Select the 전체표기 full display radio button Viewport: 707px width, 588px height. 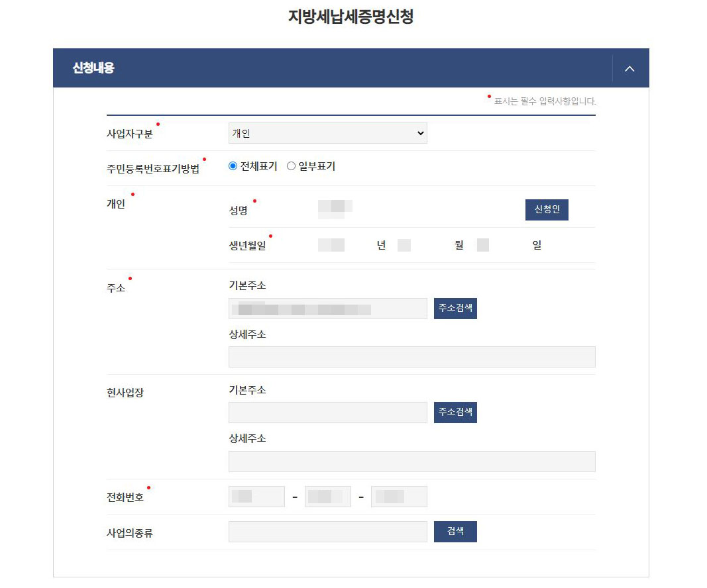[x=233, y=166]
